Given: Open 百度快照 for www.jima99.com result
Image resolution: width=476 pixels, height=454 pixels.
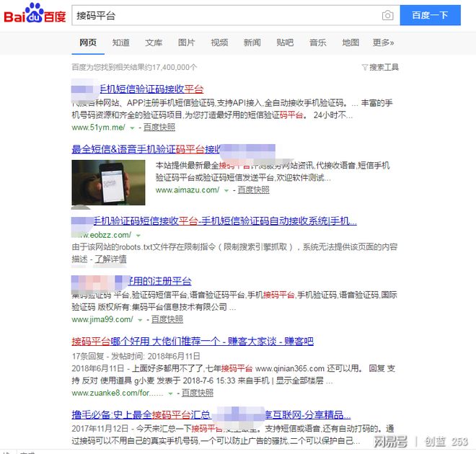Looking at the screenshot, I should 167,319.
